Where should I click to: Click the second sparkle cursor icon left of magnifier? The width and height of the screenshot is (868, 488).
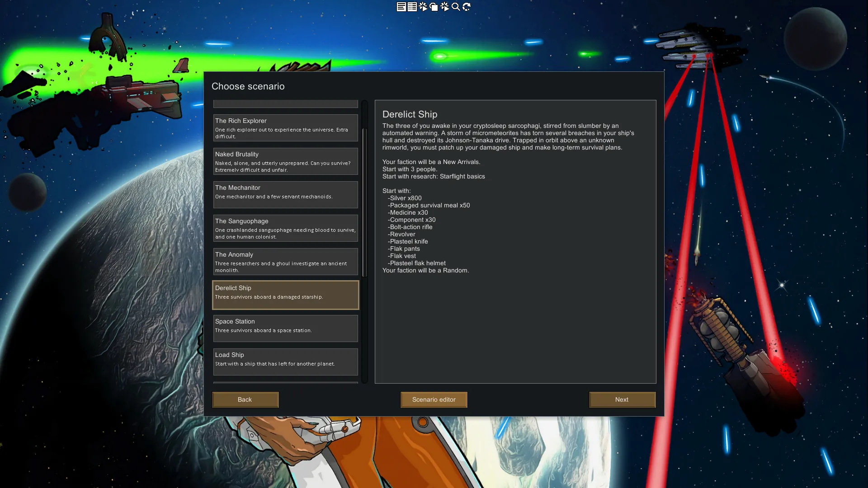point(445,7)
